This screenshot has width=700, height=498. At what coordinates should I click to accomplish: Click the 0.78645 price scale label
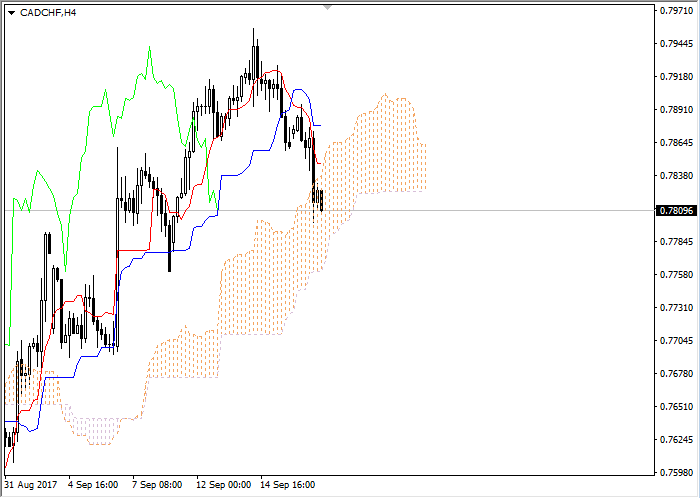click(676, 143)
